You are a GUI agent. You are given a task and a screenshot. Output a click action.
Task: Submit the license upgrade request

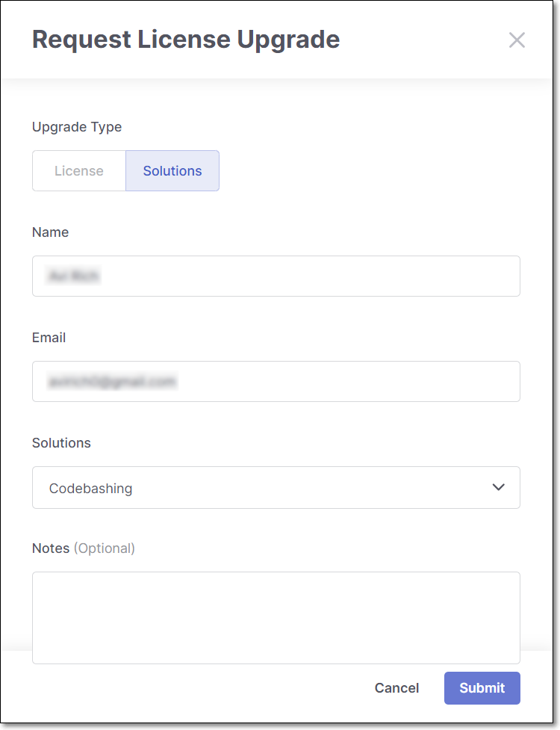click(482, 688)
